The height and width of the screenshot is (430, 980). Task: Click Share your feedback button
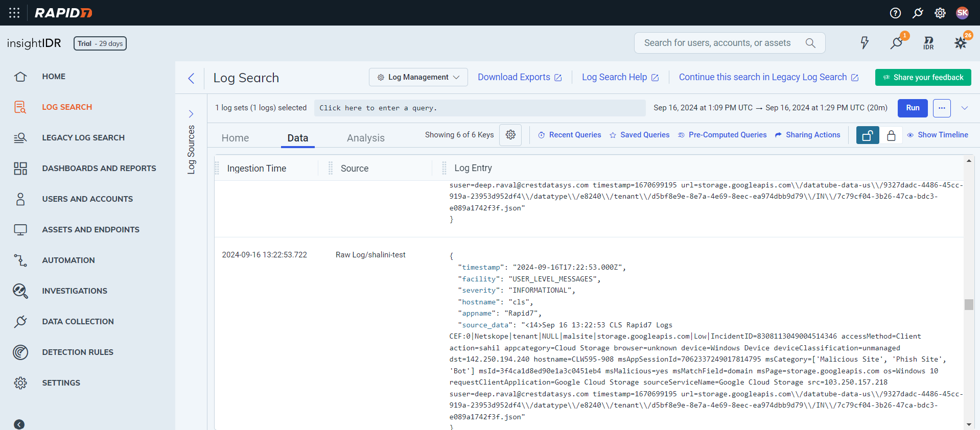point(923,77)
